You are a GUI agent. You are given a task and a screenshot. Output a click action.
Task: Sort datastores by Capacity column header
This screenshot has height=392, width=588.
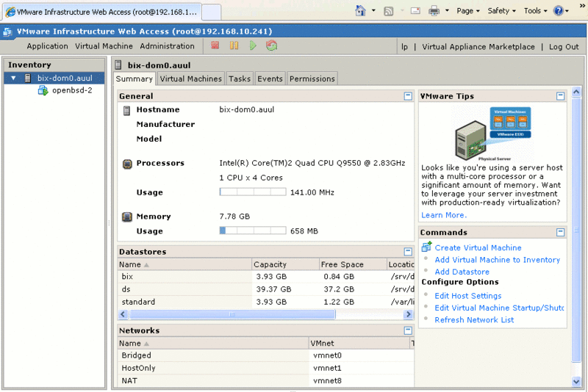285,264
